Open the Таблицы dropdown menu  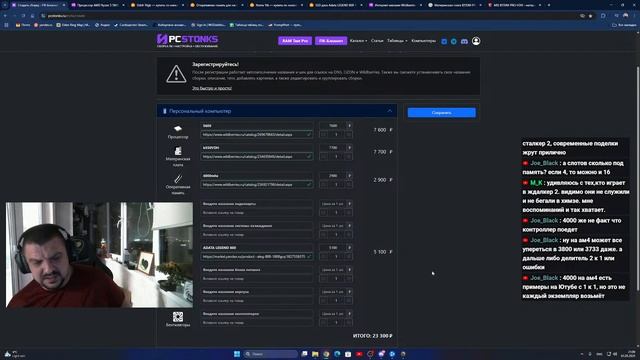(x=397, y=41)
